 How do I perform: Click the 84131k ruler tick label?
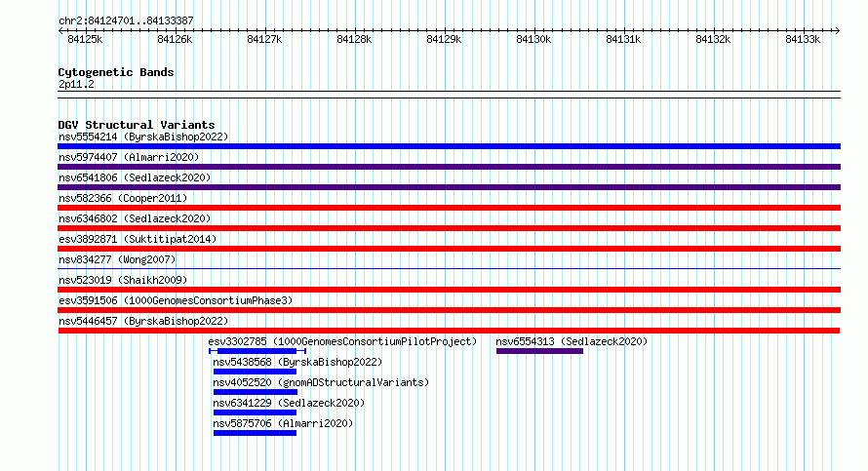[623, 40]
